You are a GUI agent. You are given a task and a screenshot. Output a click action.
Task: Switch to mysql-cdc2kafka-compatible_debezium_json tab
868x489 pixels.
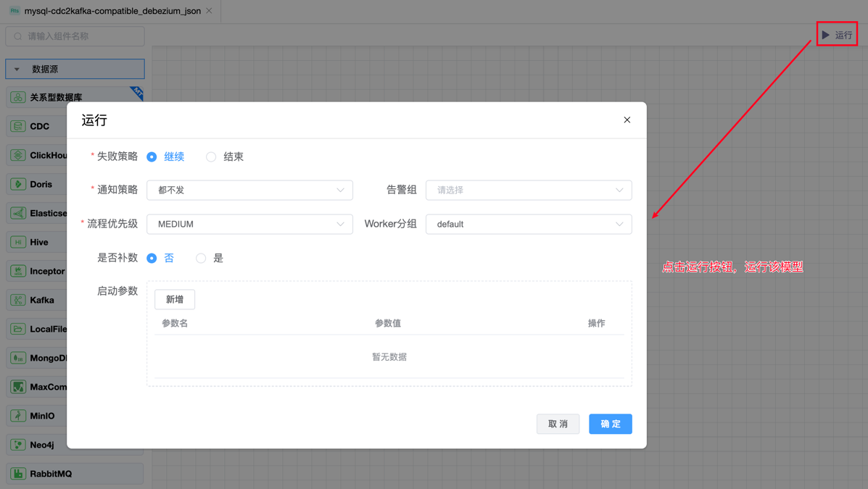tap(112, 11)
